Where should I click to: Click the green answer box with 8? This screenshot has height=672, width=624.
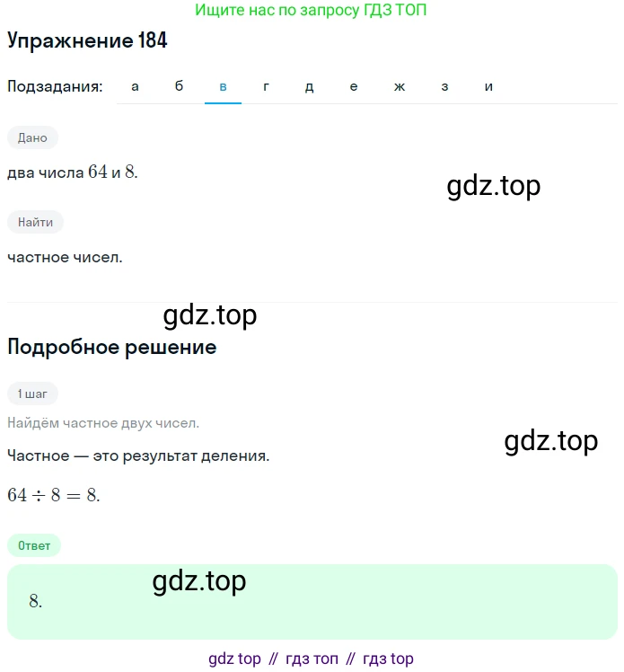pos(312,602)
